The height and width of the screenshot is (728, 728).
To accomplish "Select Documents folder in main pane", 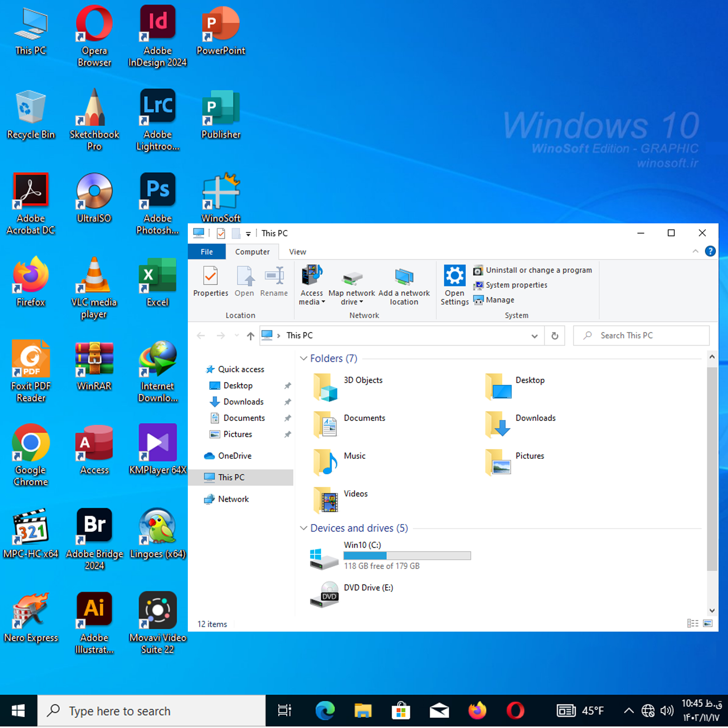I will click(349, 425).
